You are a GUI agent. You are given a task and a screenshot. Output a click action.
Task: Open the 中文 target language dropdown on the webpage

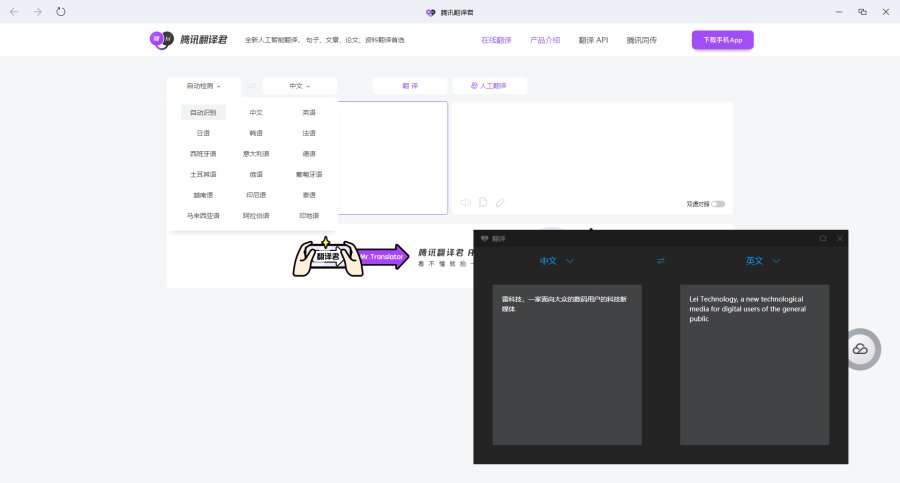click(x=300, y=86)
